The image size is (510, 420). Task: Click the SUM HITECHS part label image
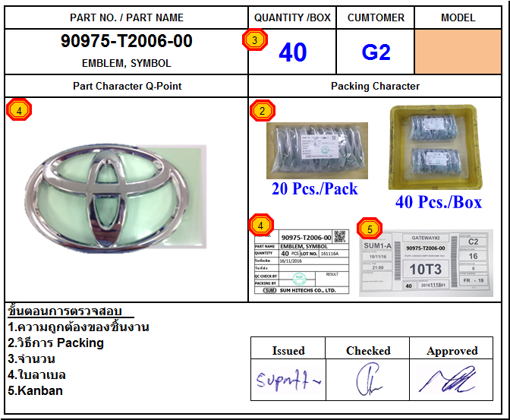(301, 262)
